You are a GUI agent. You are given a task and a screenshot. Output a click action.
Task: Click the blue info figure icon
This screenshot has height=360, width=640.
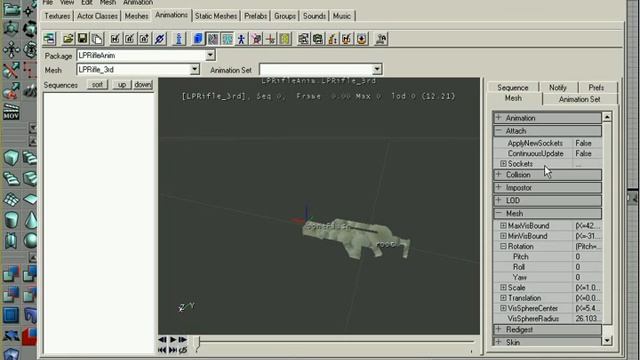179,39
